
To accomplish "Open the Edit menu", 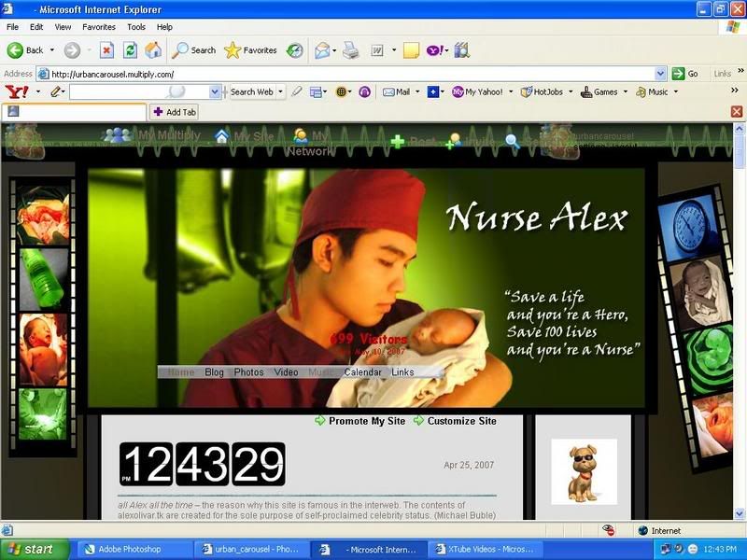I will point(36,27).
